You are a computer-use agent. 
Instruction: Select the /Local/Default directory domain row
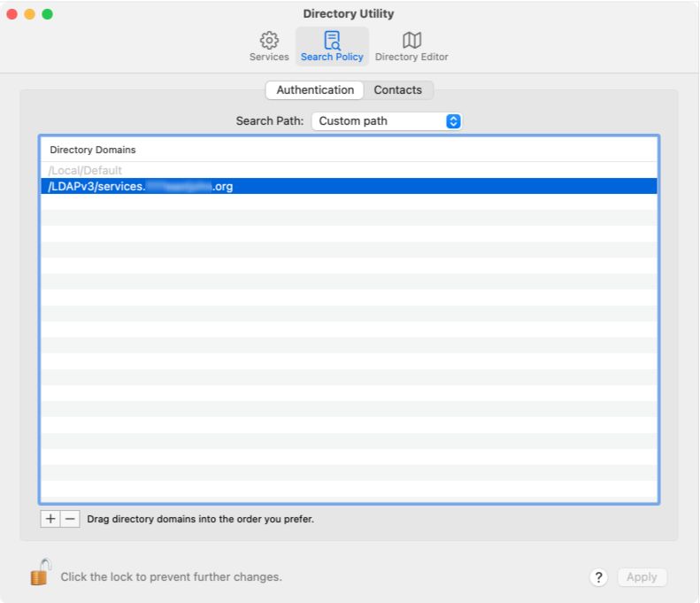(x=86, y=170)
